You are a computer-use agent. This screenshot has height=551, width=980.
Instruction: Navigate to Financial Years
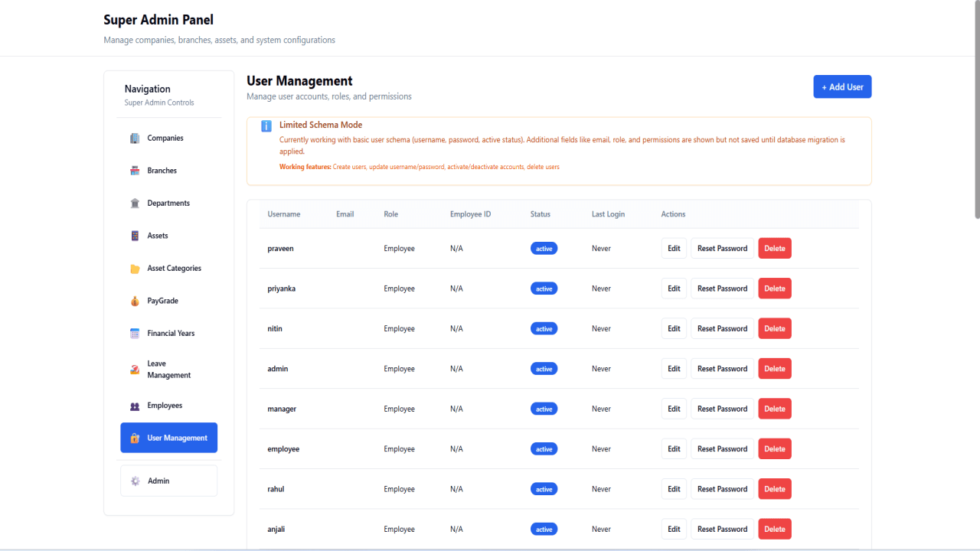coord(168,334)
